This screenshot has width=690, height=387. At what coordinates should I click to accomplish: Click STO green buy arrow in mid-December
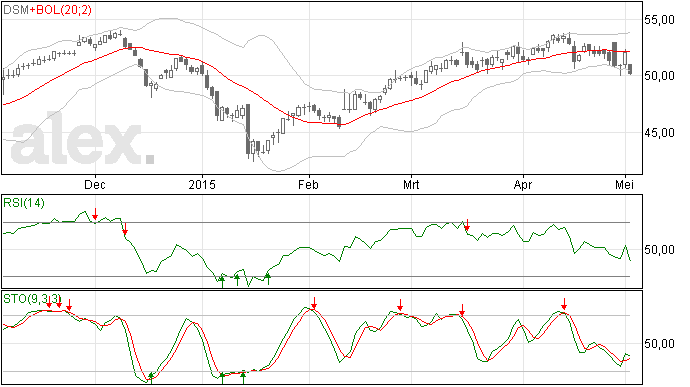(151, 378)
